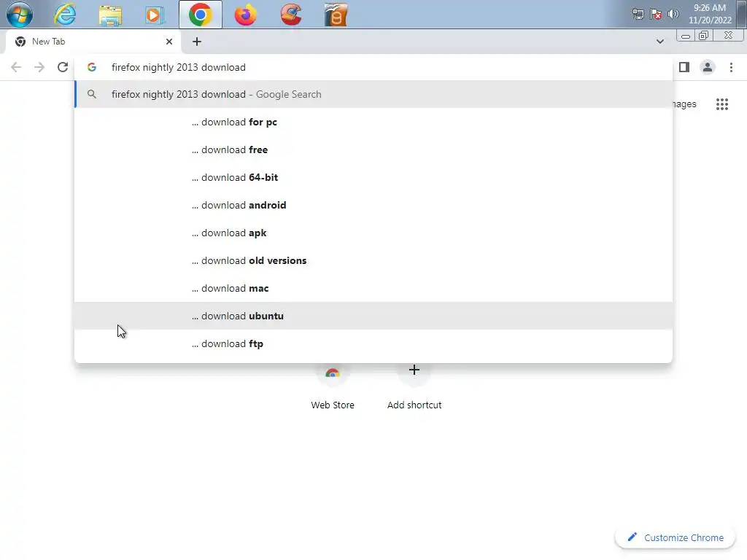Viewport: 747px width, 560px height.
Task: Click the address bar search text
Action: (x=179, y=67)
